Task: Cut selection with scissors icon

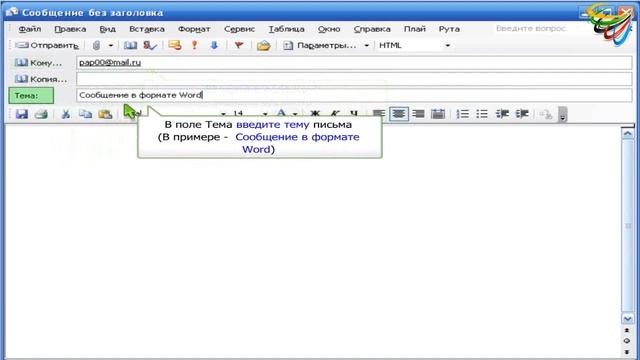Action: (x=65, y=114)
